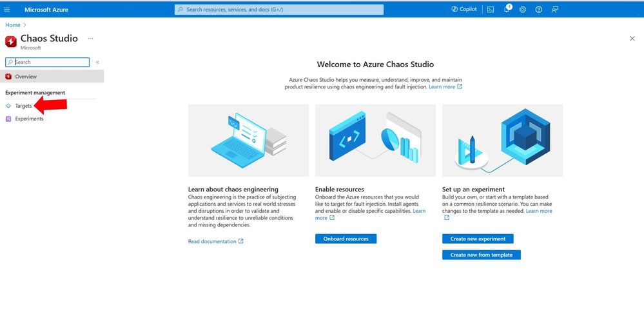Click the Welcome to Azure Chaos Studio heading
Screen dimensions: 644x316
click(x=375, y=64)
